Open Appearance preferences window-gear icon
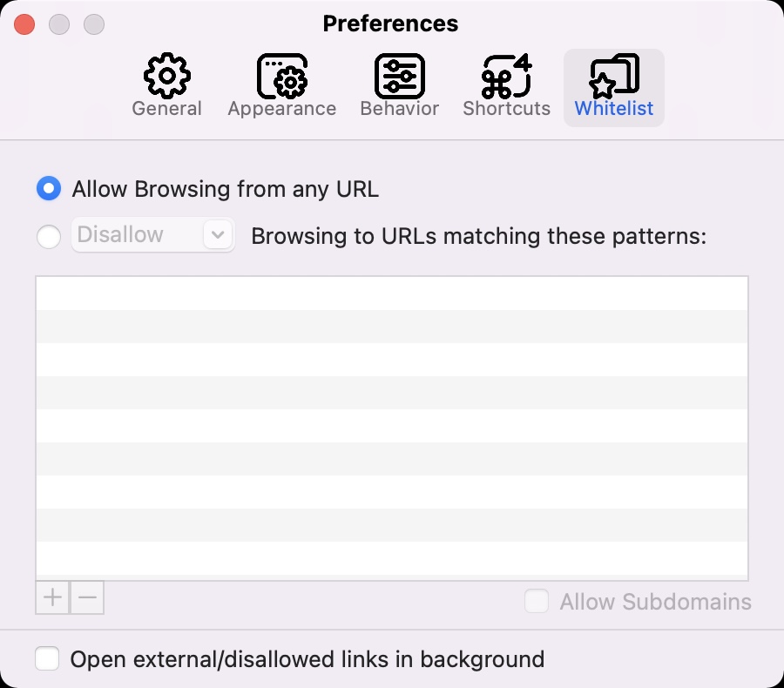This screenshot has height=688, width=784. point(281,76)
